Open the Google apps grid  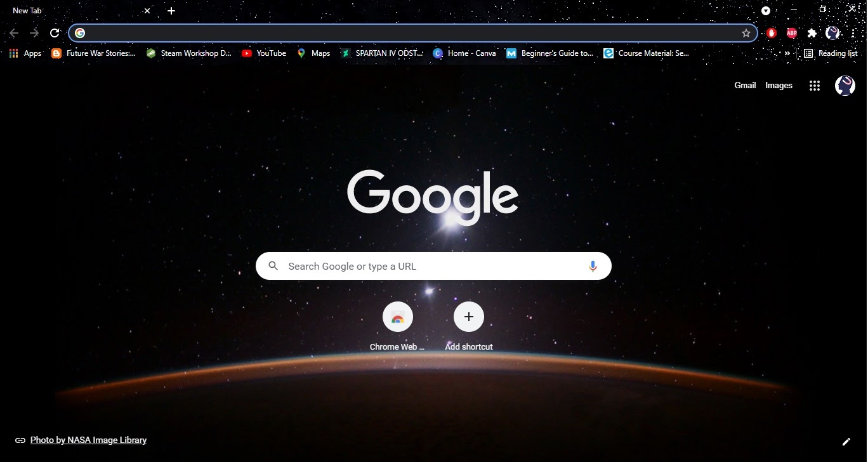click(815, 85)
